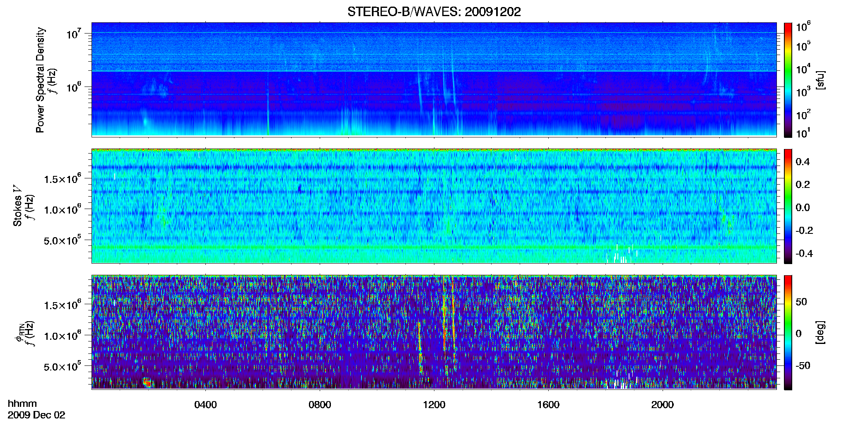Image resolution: width=868 pixels, height=447 pixels.
Task: Click the 10^2 label on sfu colorbar
Action: (x=803, y=114)
